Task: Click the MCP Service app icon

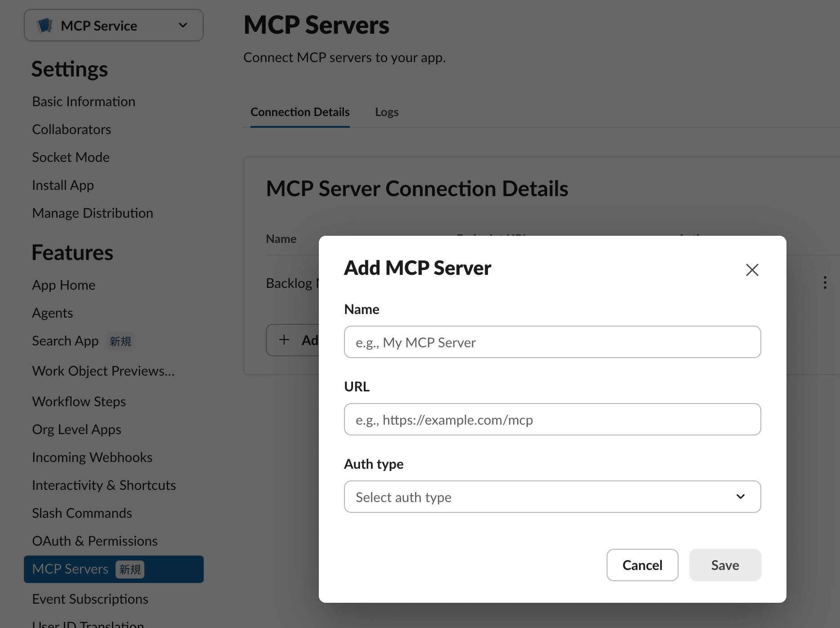Action: 45,26
